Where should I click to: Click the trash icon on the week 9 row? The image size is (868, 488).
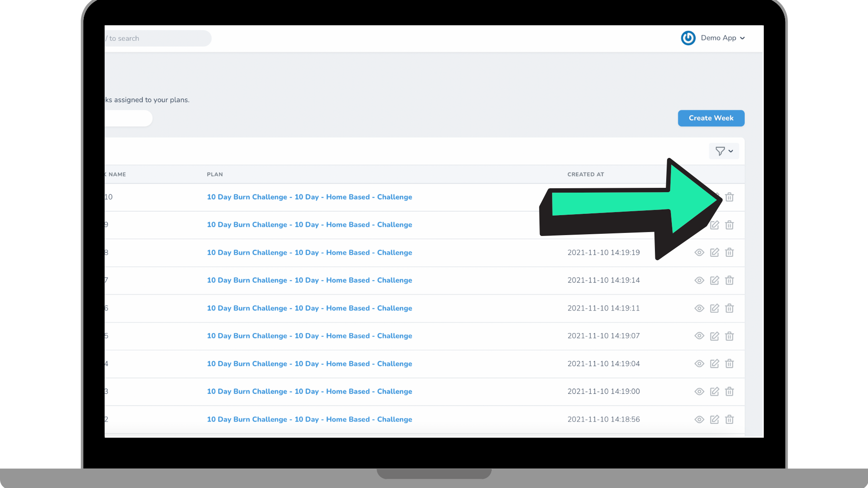(x=730, y=225)
